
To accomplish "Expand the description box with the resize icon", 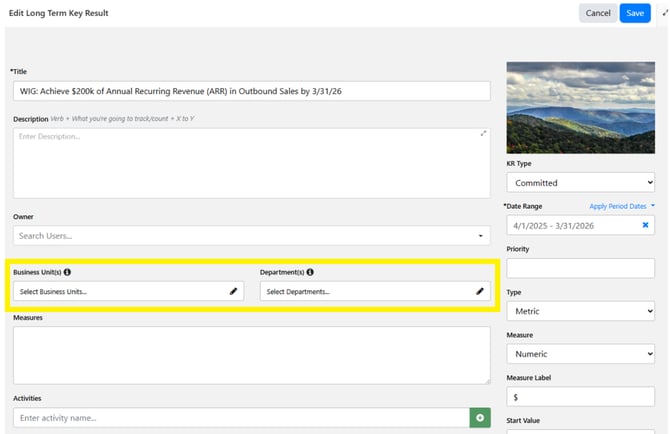I will pos(484,133).
